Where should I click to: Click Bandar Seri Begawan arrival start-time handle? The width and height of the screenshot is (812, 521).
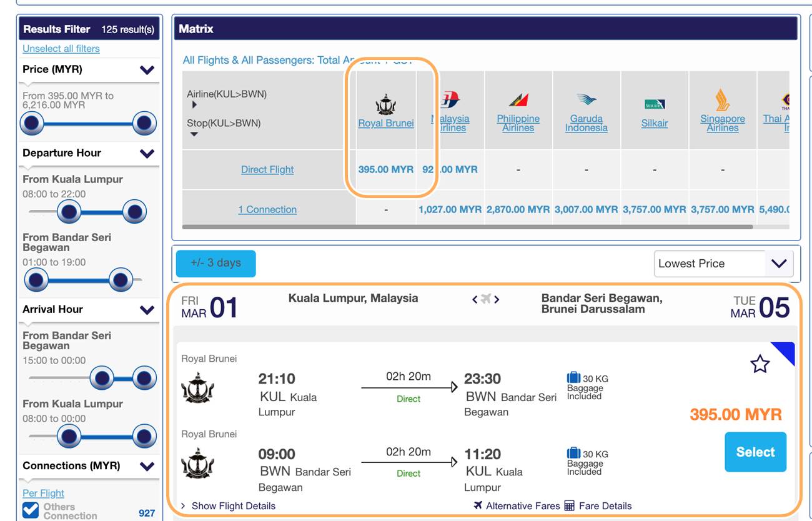coord(102,378)
